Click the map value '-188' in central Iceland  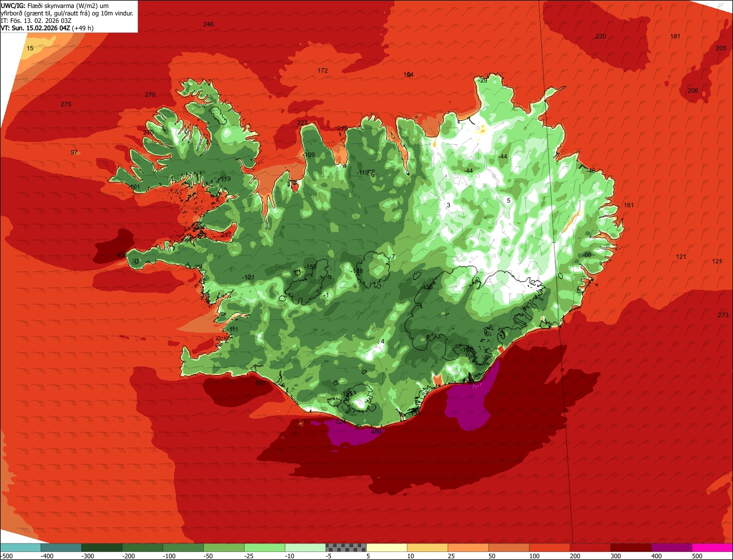pos(357,271)
